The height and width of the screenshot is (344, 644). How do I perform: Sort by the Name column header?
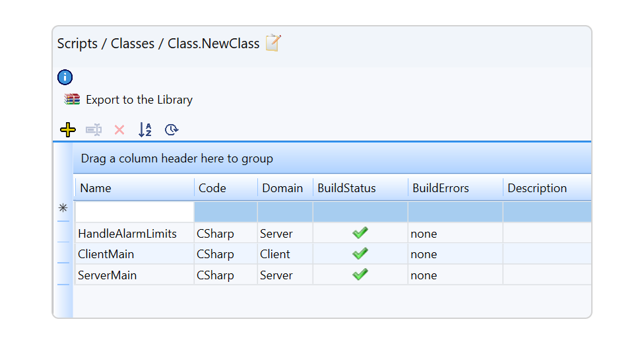click(x=96, y=188)
